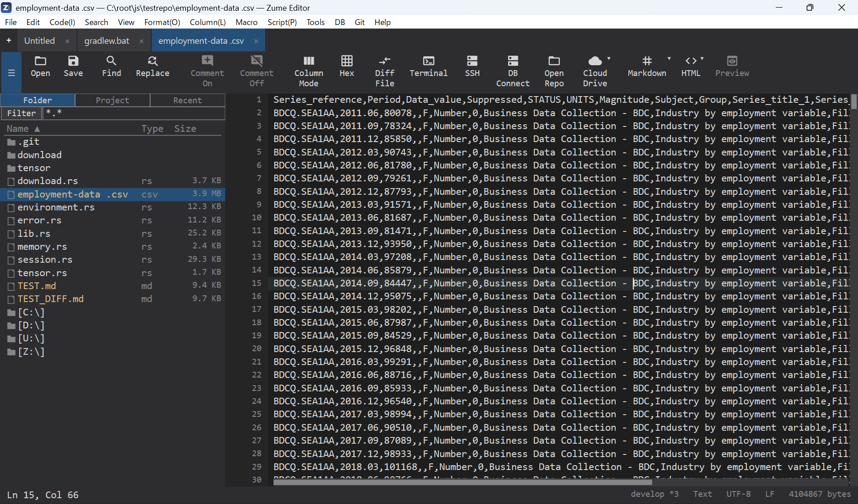Click the Open Repo icon
Screen dimensions: 858x504
(554, 71)
